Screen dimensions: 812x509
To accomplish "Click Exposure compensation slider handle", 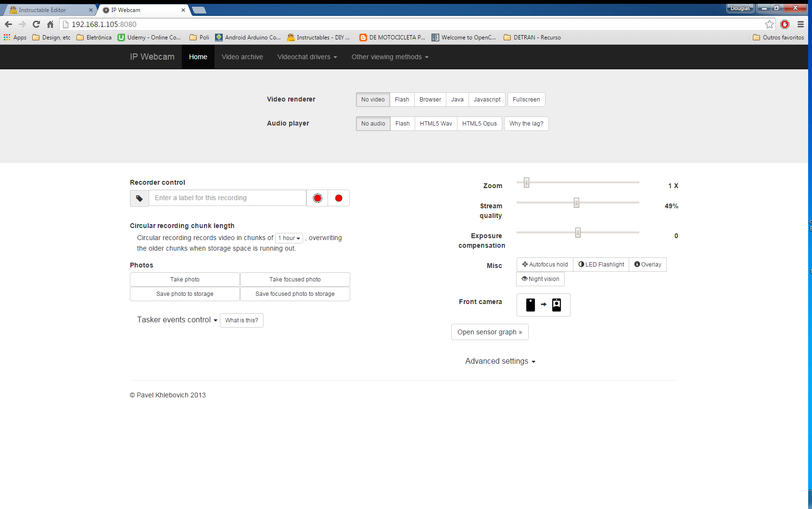I will pos(578,233).
